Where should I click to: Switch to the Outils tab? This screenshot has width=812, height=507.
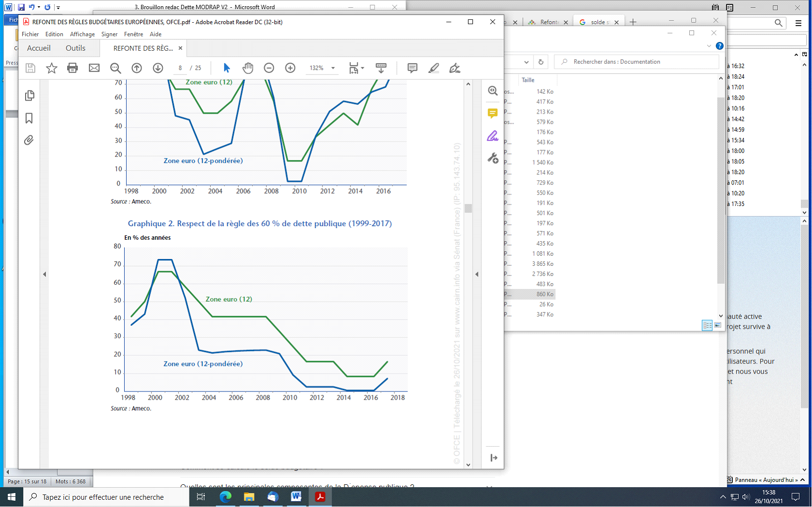coord(75,48)
